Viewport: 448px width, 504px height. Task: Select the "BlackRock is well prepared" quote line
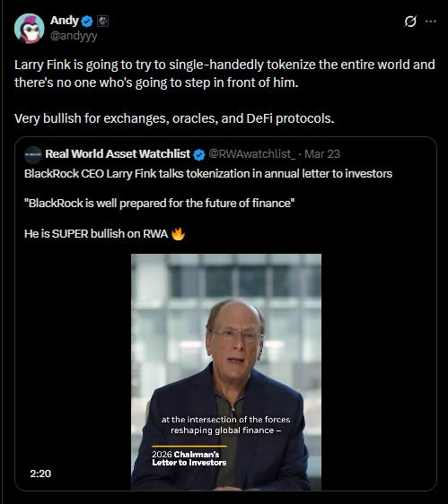(x=159, y=204)
